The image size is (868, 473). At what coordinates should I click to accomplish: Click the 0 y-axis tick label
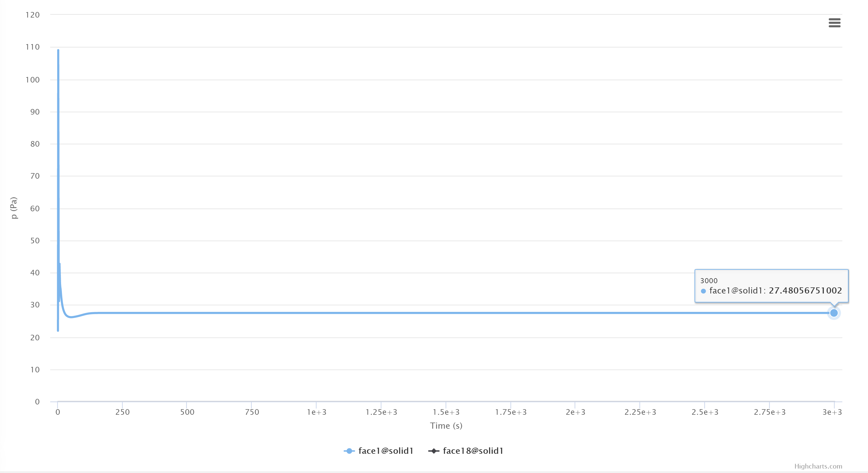(x=37, y=401)
